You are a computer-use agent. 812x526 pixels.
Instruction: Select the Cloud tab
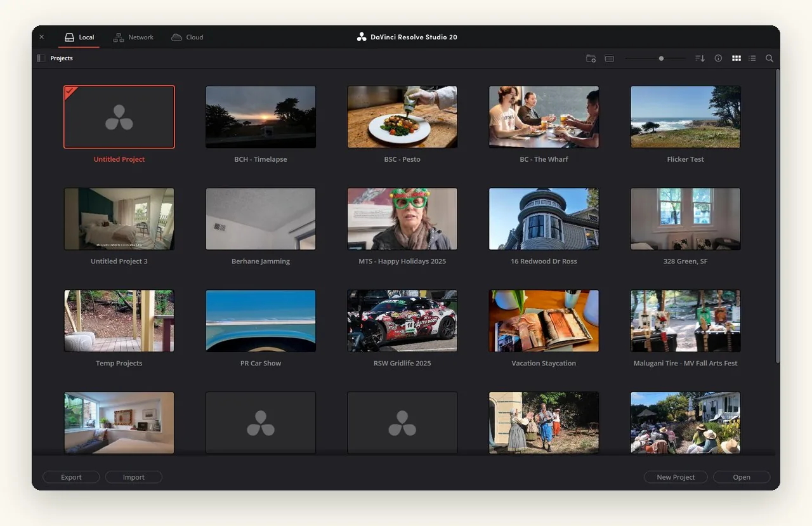(187, 37)
